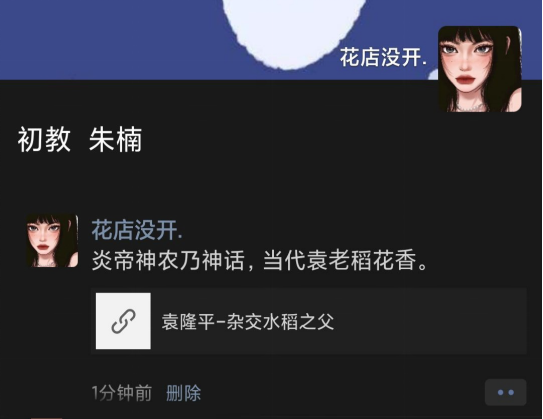This screenshot has height=419, width=543.
Task: Tap the phrase 当代袁老稻花香 in post
Action: coord(340,260)
